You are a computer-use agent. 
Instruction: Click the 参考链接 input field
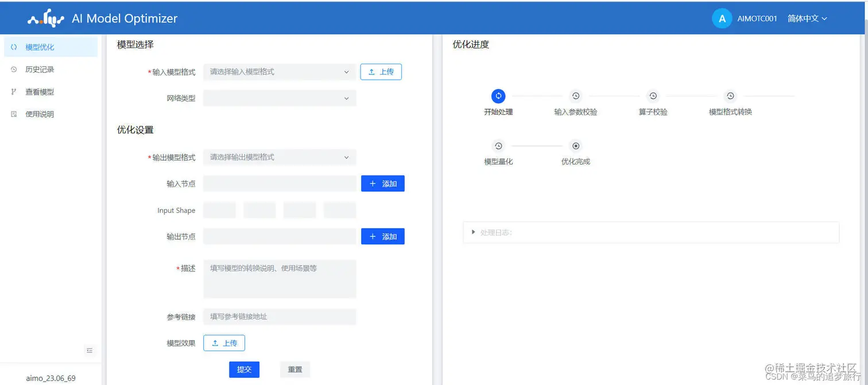tap(280, 316)
